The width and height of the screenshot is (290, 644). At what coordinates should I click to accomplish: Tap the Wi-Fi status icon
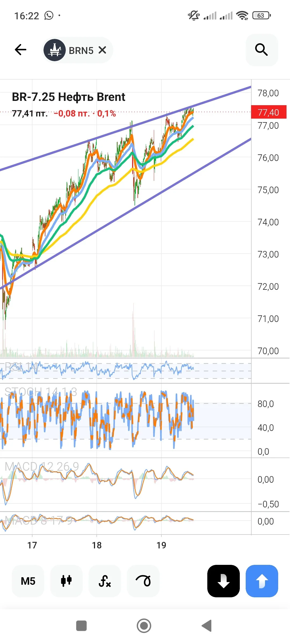242,16
